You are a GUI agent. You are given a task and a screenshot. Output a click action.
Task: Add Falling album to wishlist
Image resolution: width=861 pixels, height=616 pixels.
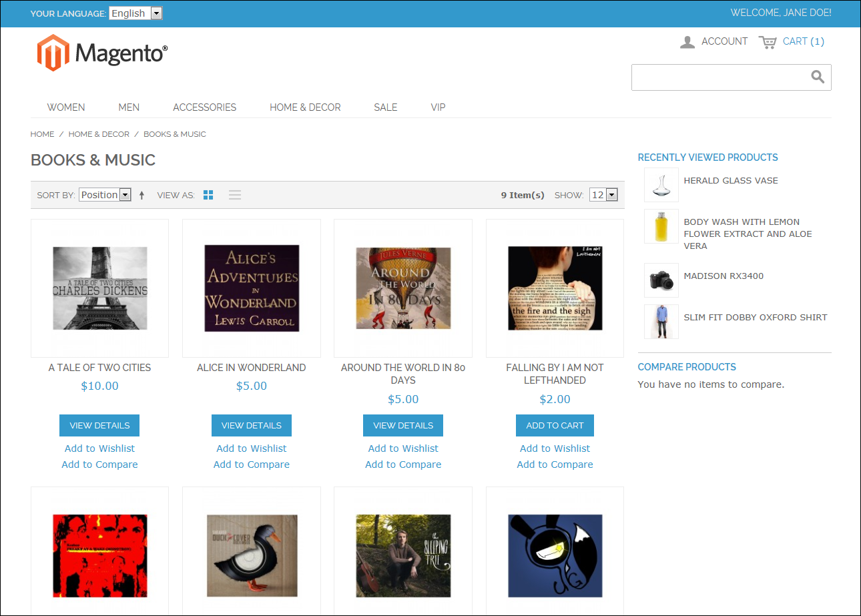(x=555, y=448)
